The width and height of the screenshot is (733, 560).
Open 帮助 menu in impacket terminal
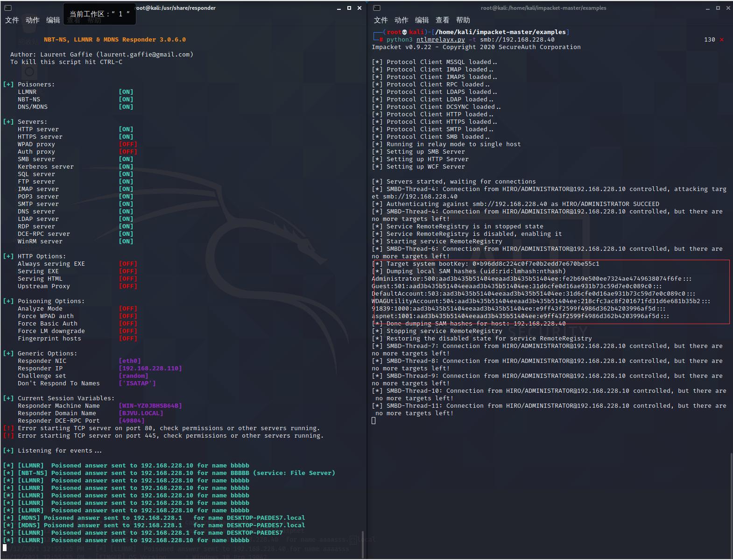463,20
